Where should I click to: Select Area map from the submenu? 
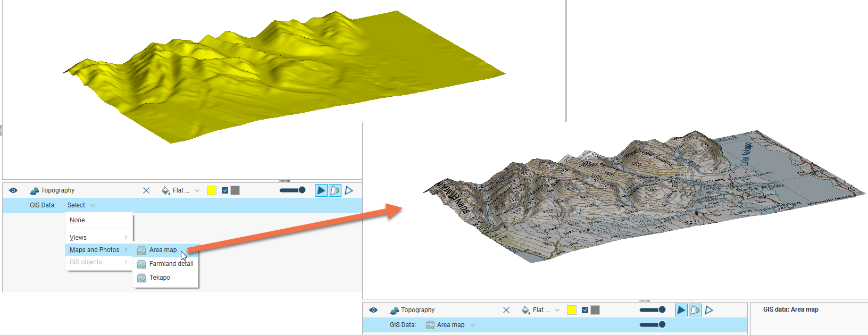(x=165, y=250)
